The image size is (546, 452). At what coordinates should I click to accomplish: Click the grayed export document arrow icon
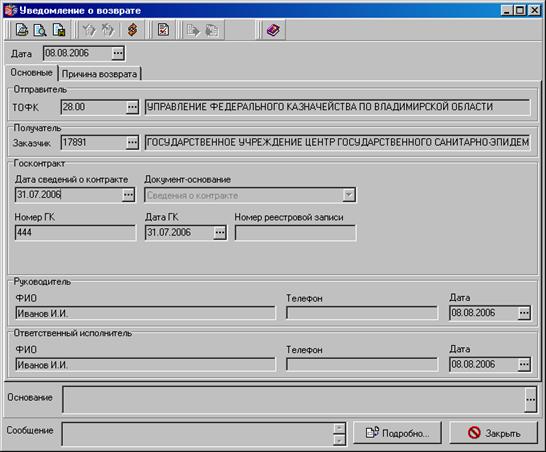(193, 30)
